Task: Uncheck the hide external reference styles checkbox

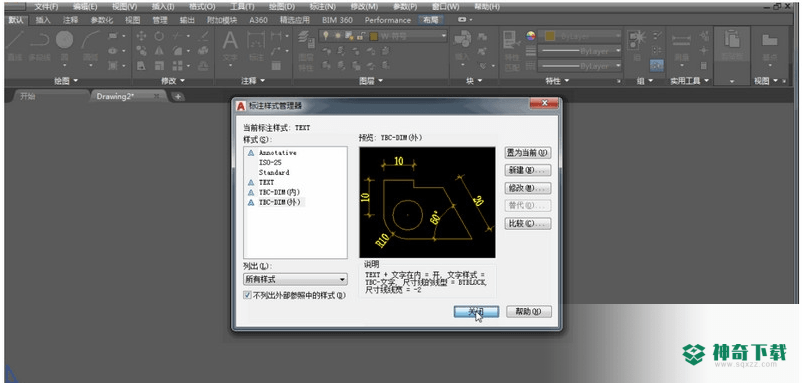Action: coord(248,295)
